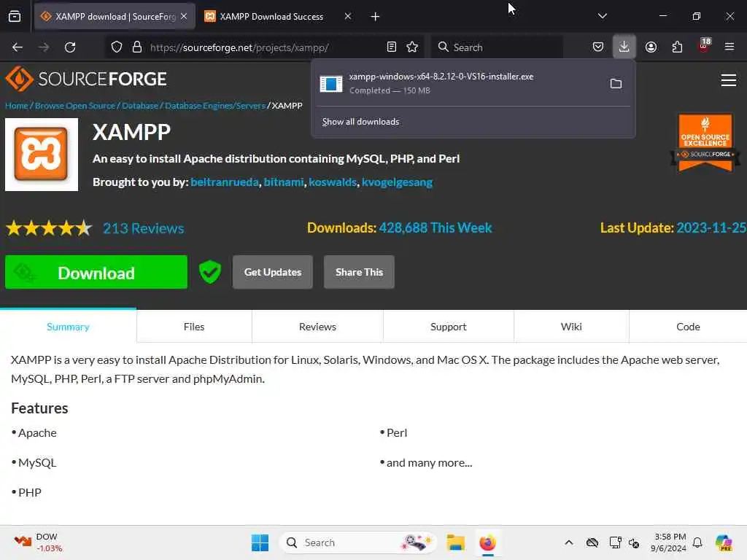Click the star rating
The image size is (747, 560).
(x=49, y=228)
